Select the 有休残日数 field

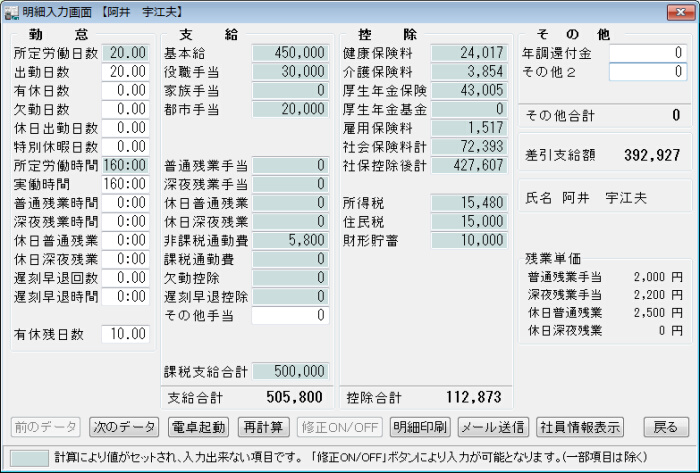[x=126, y=334]
